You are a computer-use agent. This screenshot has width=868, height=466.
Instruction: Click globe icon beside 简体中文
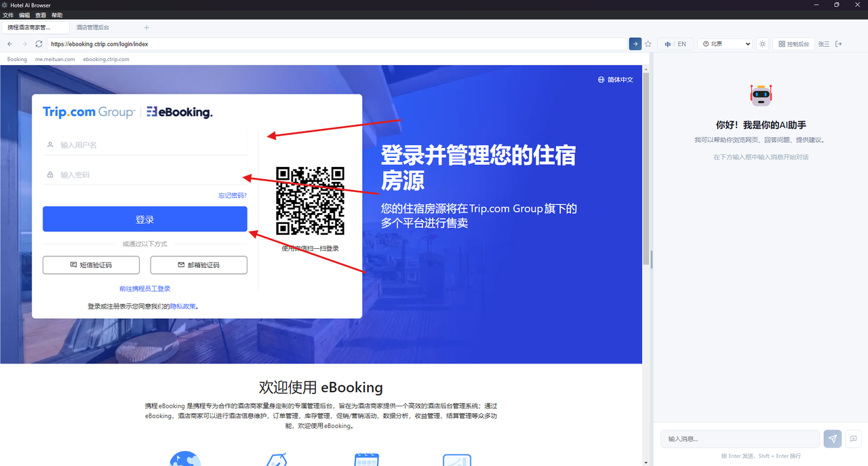(601, 79)
